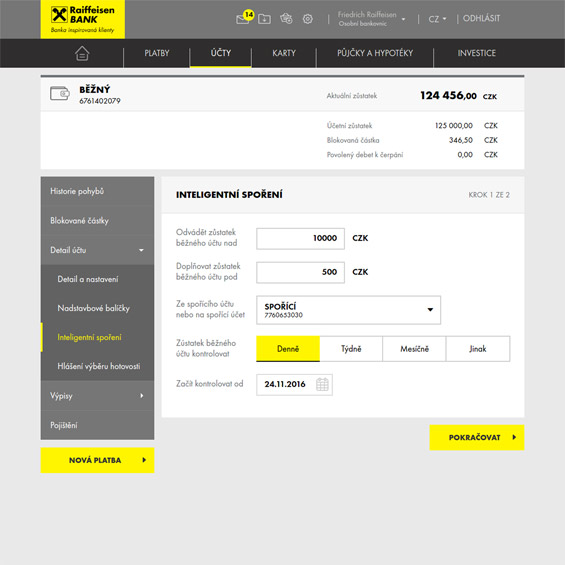Select Týdně check frequency
The height and width of the screenshot is (565, 565).
[x=351, y=349]
